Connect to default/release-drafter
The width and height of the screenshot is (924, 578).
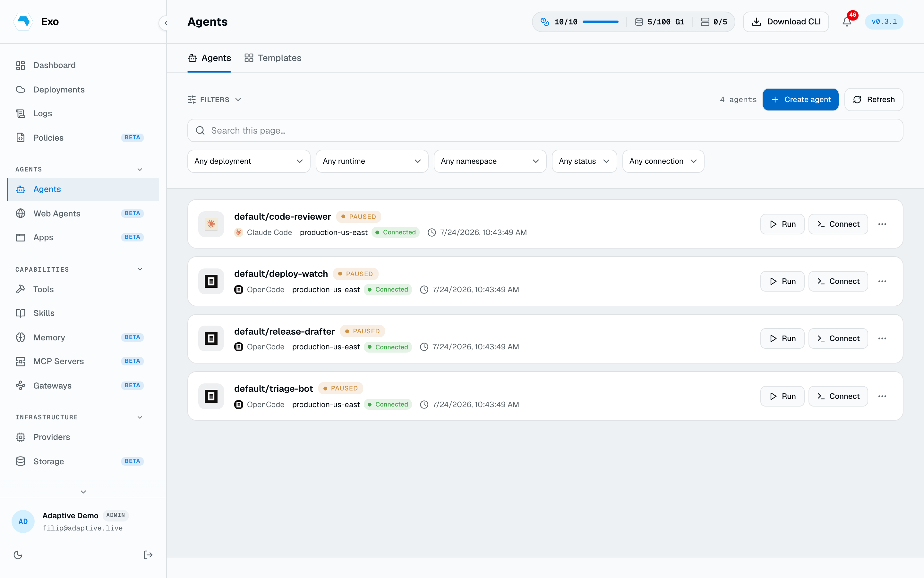tap(838, 338)
